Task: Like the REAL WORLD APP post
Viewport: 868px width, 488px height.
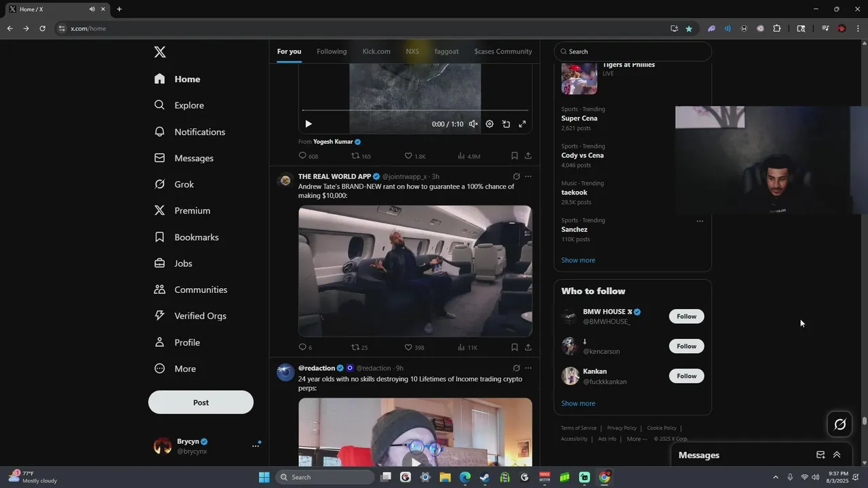Action: click(x=414, y=347)
